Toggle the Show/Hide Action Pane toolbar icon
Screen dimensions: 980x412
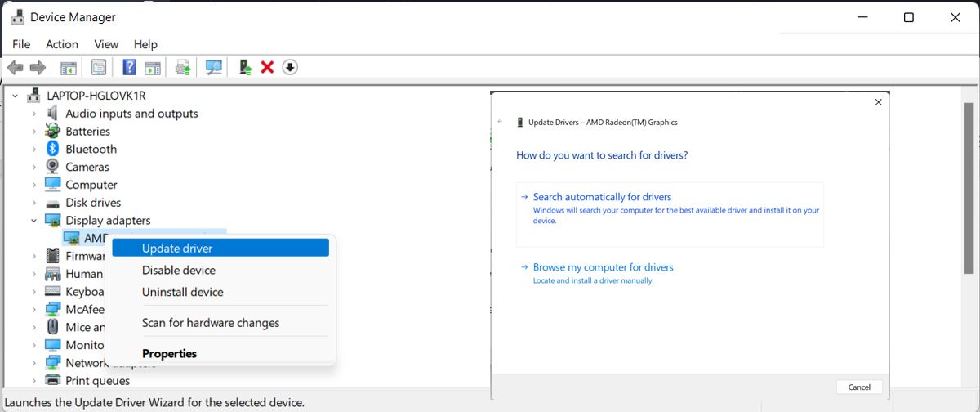tap(152, 67)
